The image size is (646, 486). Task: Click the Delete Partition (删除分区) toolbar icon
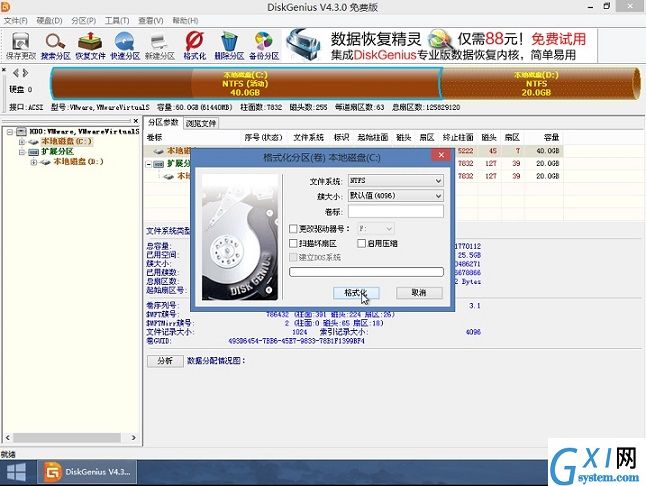pos(229,45)
